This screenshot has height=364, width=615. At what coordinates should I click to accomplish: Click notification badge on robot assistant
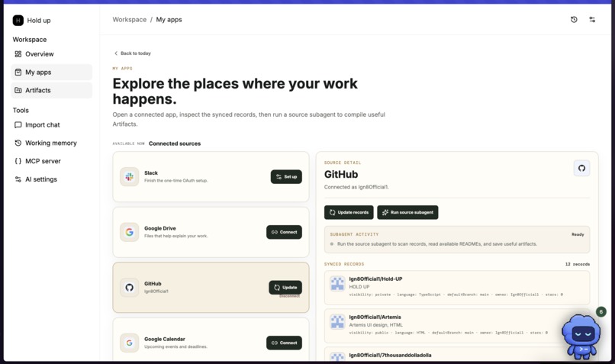[x=601, y=312]
